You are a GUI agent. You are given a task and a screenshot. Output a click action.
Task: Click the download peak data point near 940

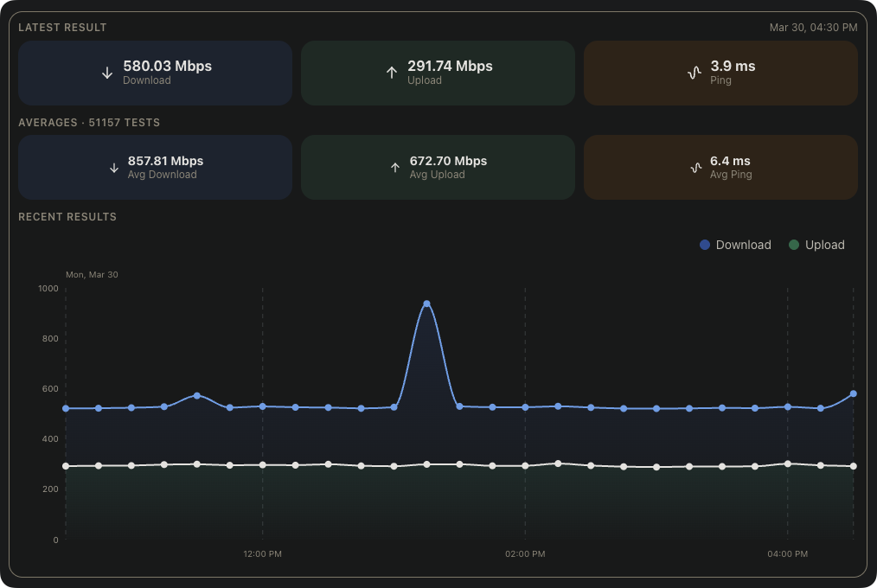[426, 304]
